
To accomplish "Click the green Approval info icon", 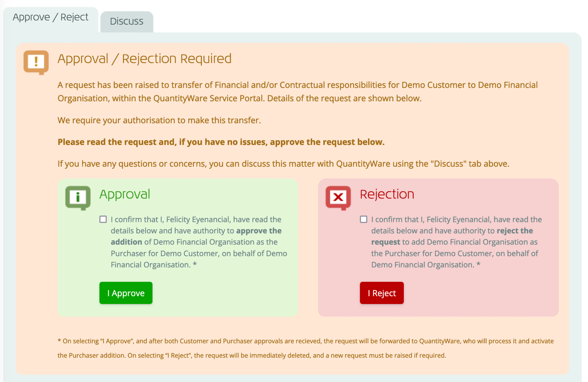I will [78, 197].
